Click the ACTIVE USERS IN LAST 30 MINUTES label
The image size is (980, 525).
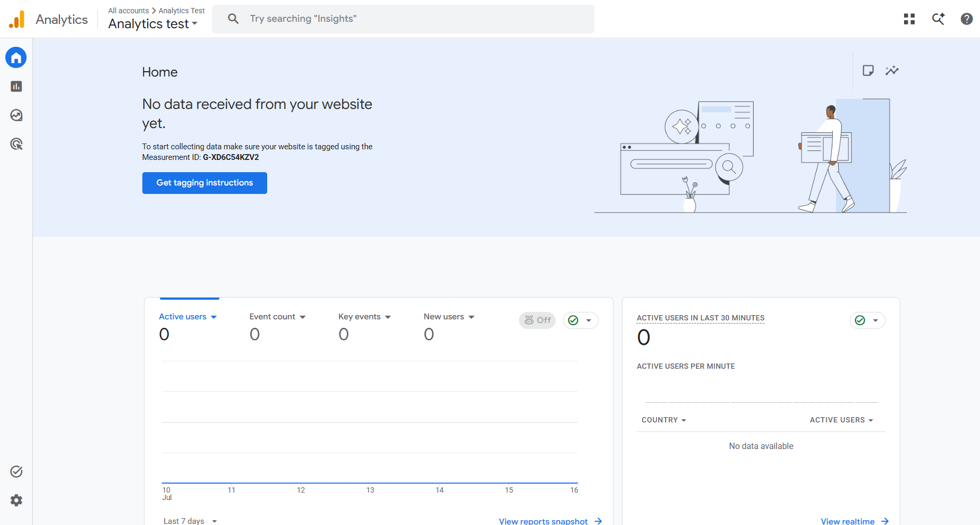click(701, 318)
